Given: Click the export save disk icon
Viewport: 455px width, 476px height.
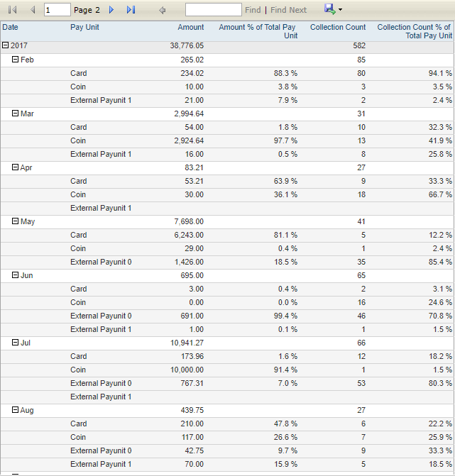Looking at the screenshot, I should [x=330, y=9].
